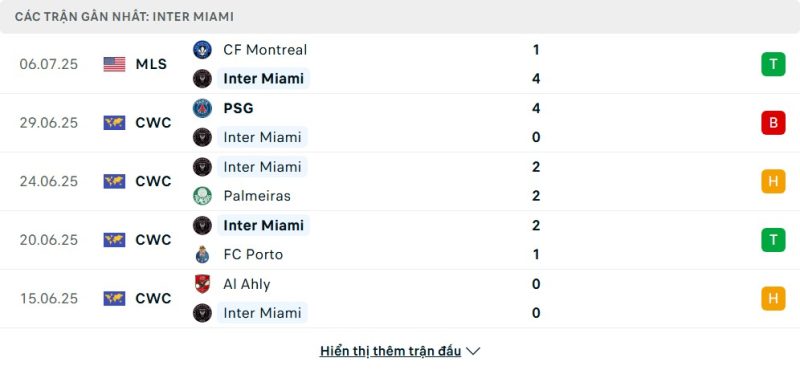The height and width of the screenshot is (374, 800).
Task: Open the Hiển thị thêm trận đấu link
Action: [390, 351]
